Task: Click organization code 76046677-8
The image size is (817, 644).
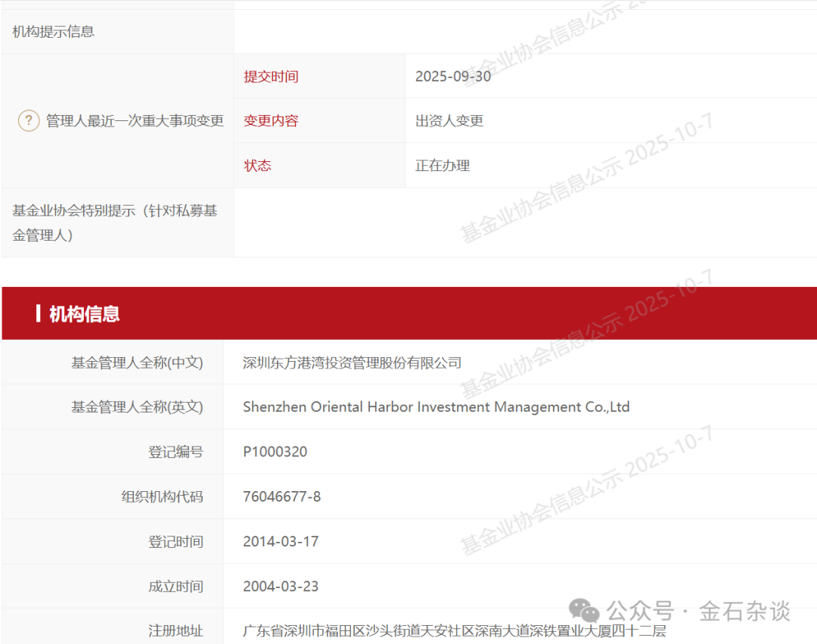Action: [x=281, y=496]
